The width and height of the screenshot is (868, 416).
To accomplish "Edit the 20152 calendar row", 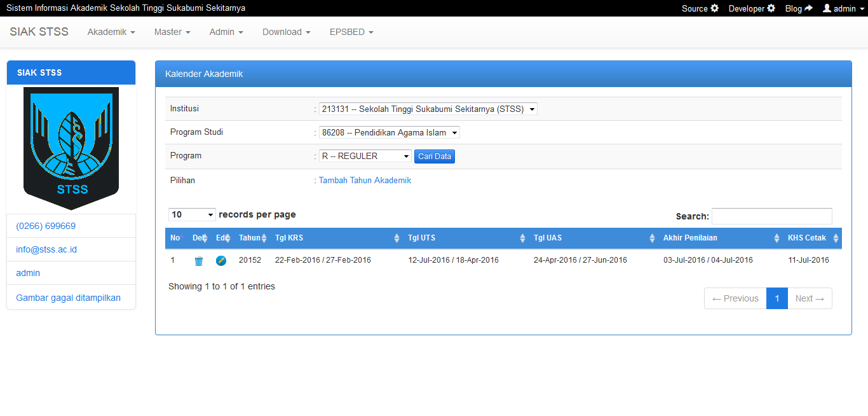I will (220, 260).
